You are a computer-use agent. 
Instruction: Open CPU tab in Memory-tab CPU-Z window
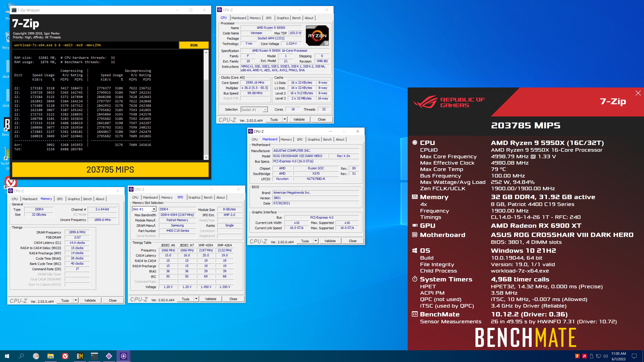tap(15, 199)
